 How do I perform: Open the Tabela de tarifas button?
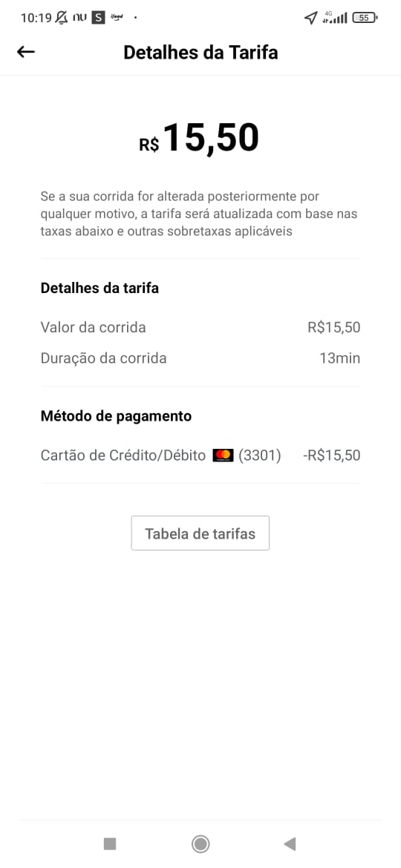click(200, 533)
